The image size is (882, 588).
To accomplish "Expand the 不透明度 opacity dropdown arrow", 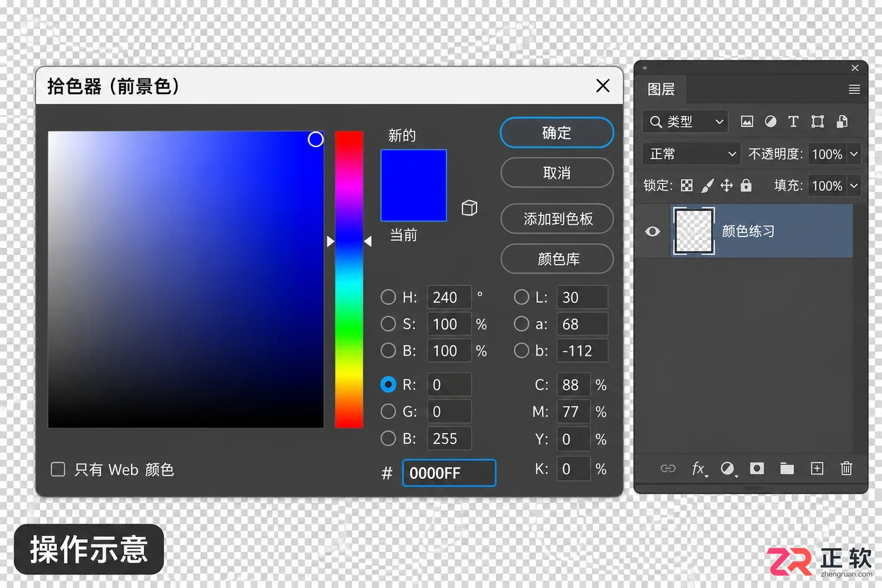I will coord(854,154).
